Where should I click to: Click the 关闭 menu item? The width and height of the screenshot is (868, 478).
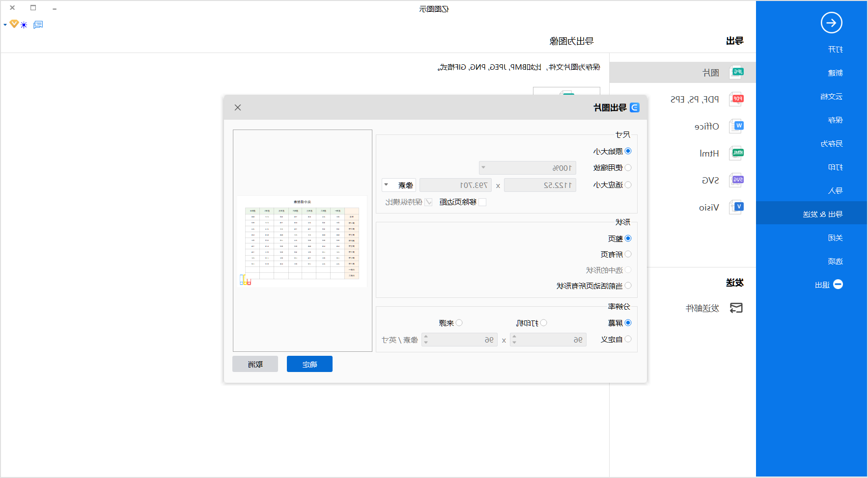836,238
